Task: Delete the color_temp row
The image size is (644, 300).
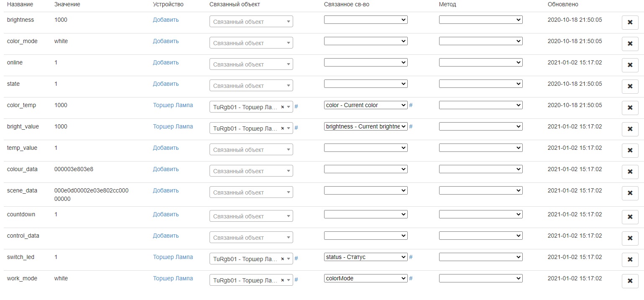Action: click(x=630, y=108)
